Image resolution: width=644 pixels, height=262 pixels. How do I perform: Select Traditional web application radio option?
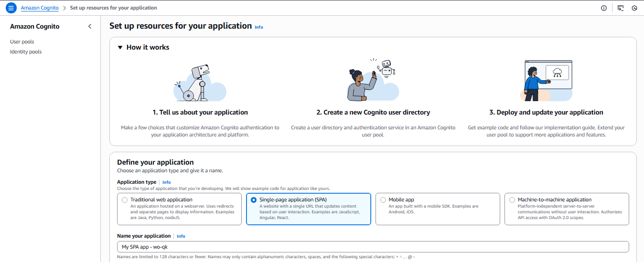point(125,200)
